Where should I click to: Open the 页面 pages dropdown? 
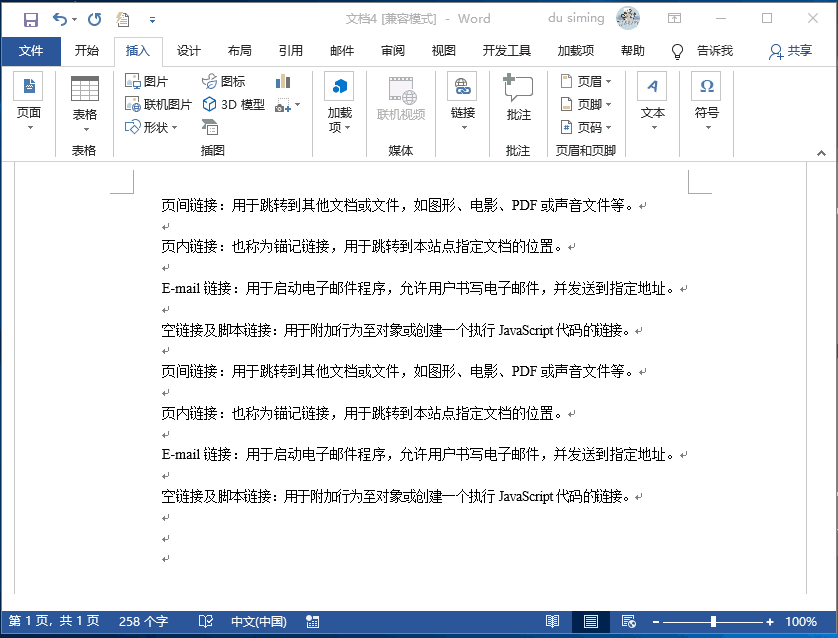29,103
